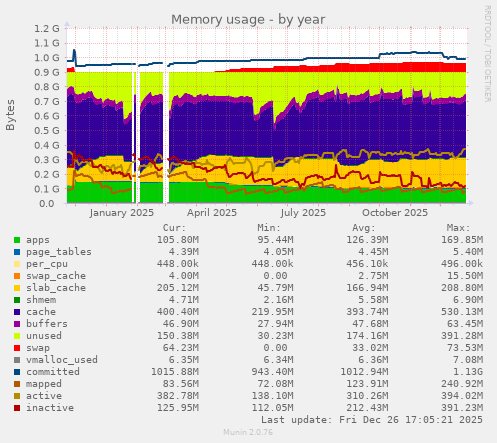The width and height of the screenshot is (497, 443).
Task: Click the slab_cache legend swatch
Action: [17, 288]
